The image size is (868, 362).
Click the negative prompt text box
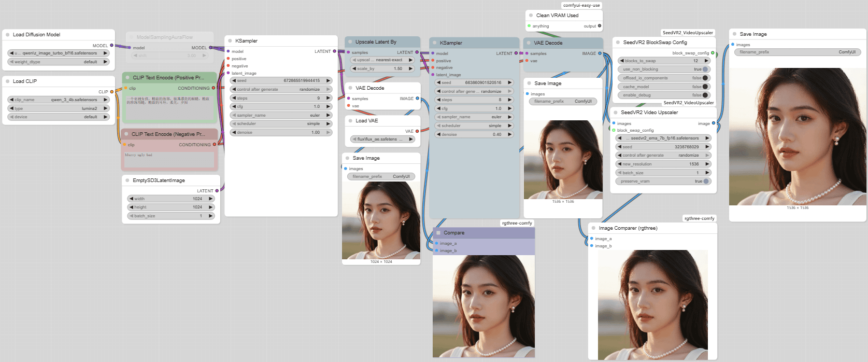coord(169,160)
